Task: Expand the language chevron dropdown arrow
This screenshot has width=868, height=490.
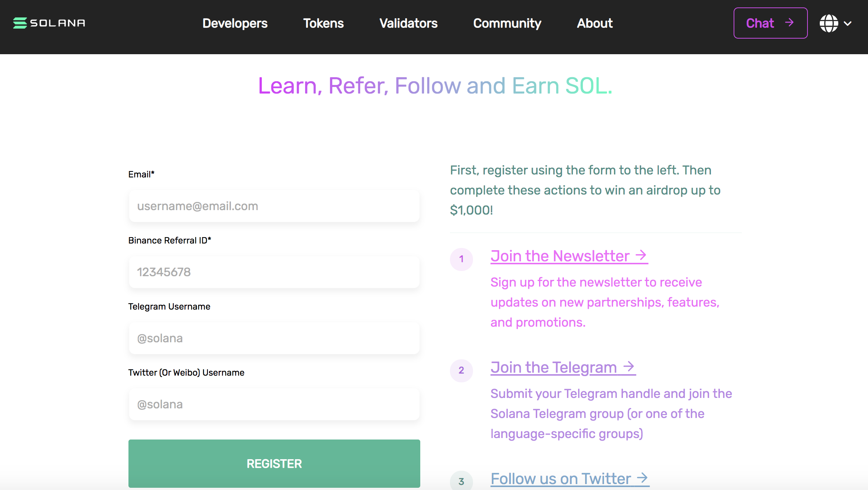Action: click(x=848, y=23)
